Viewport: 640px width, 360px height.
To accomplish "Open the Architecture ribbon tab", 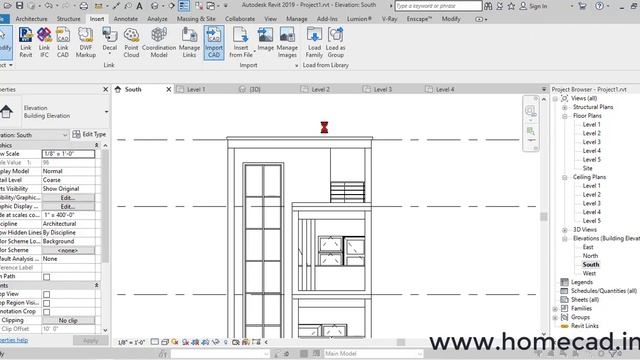I will click(31, 19).
